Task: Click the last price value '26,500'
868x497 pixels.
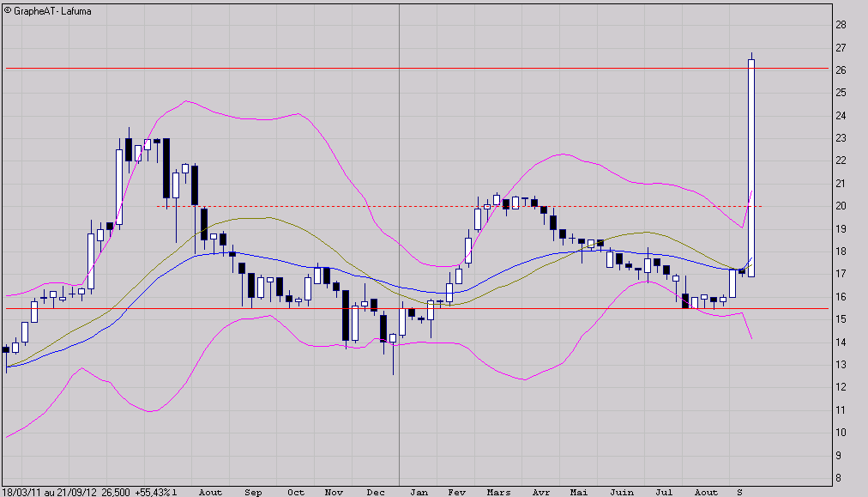Action: 116,492
